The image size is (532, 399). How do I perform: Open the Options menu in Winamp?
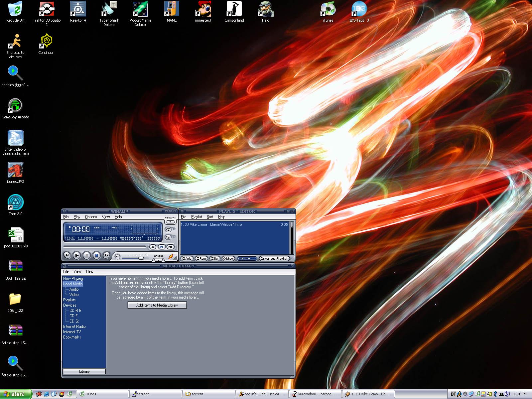91,217
